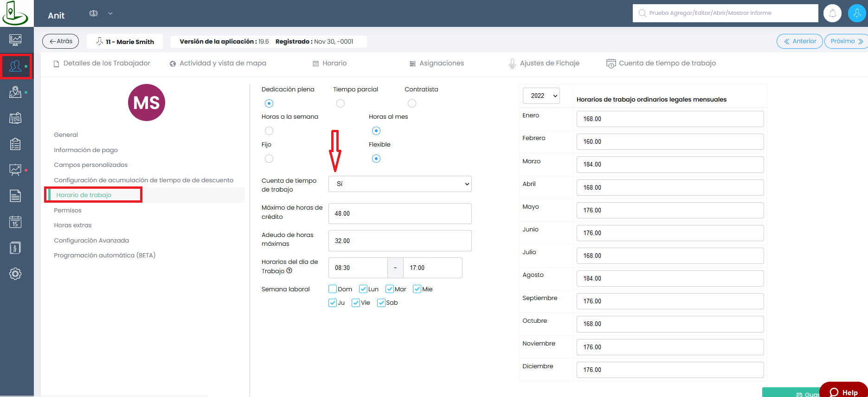Image resolution: width=868 pixels, height=397 pixels.
Task: Switch to Detalles de los Trabajador tab
Action: coord(102,63)
